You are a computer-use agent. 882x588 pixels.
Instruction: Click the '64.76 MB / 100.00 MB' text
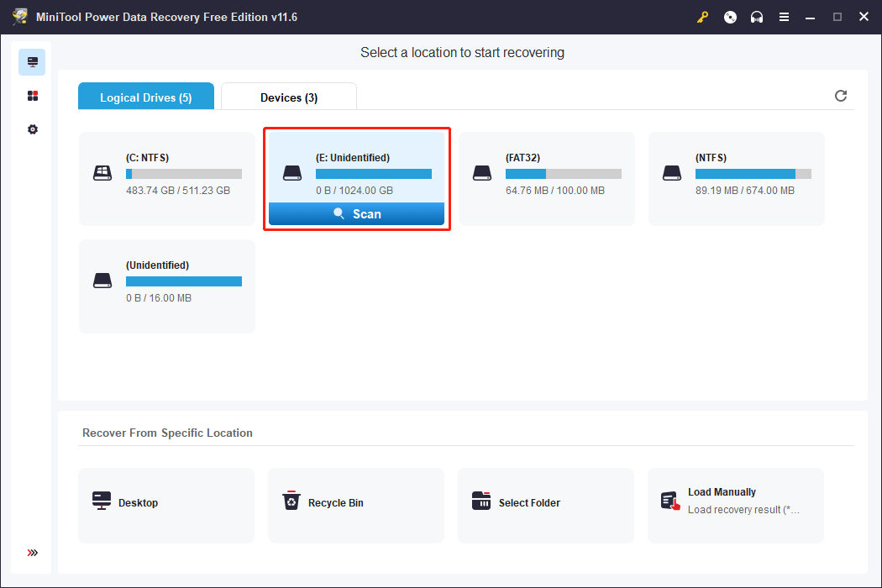coord(555,190)
